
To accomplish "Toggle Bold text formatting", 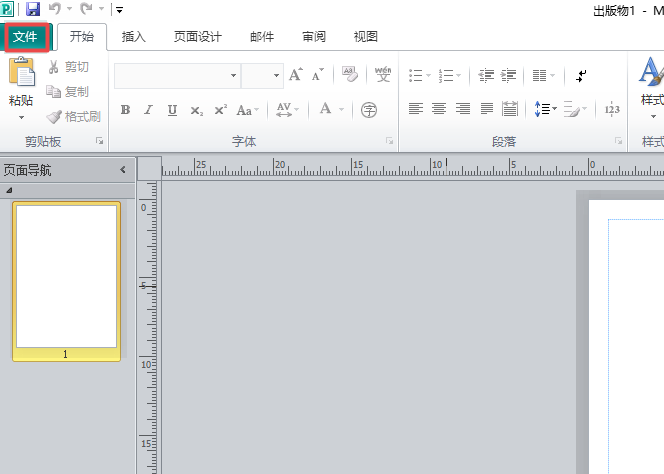I will (125, 110).
